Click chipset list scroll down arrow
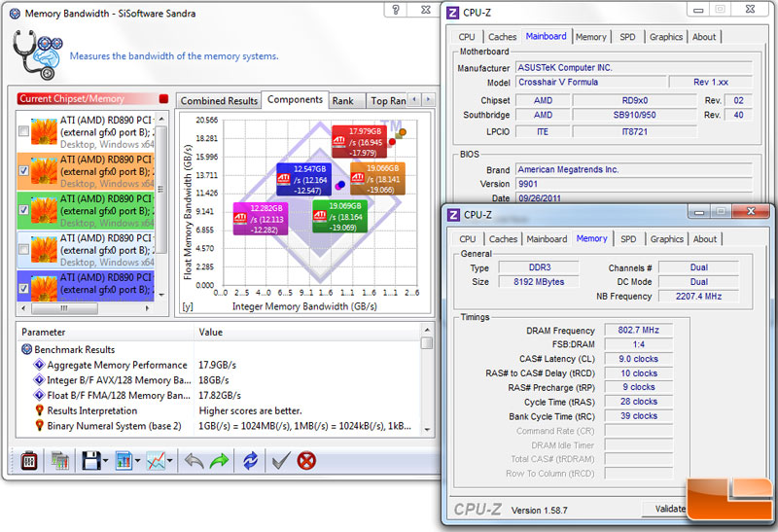Image resolution: width=778 pixels, height=532 pixels. [x=161, y=295]
